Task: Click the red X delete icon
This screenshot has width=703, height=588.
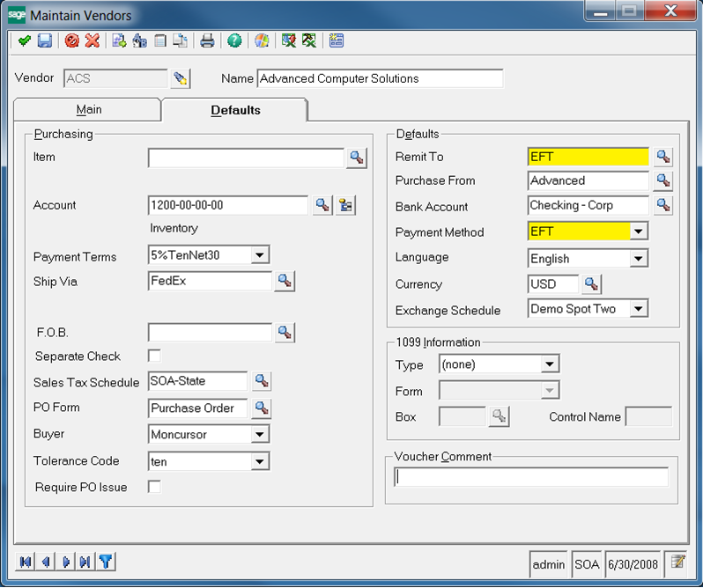Action: point(92,40)
